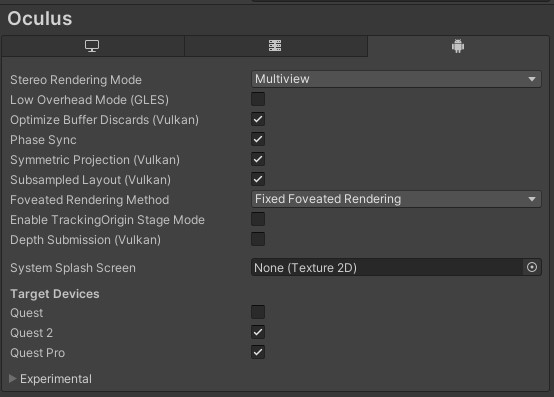Click the Enable TrackingOrigin Stage Mode label
The height and width of the screenshot is (397, 554).
point(107,220)
